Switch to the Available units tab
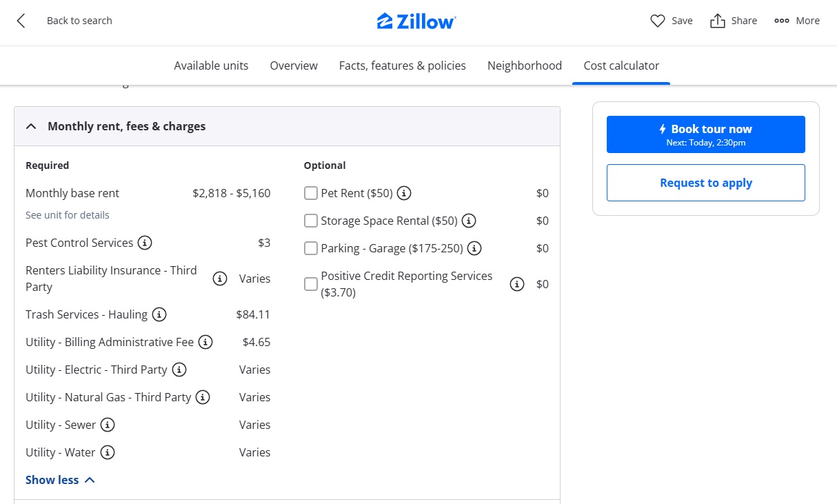The width and height of the screenshot is (837, 504). pos(211,65)
